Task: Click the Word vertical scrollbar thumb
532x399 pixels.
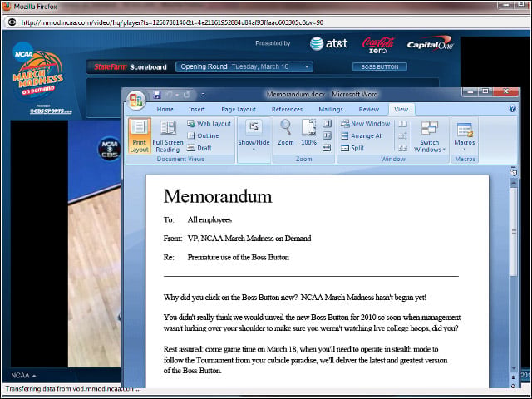Action: click(x=514, y=231)
